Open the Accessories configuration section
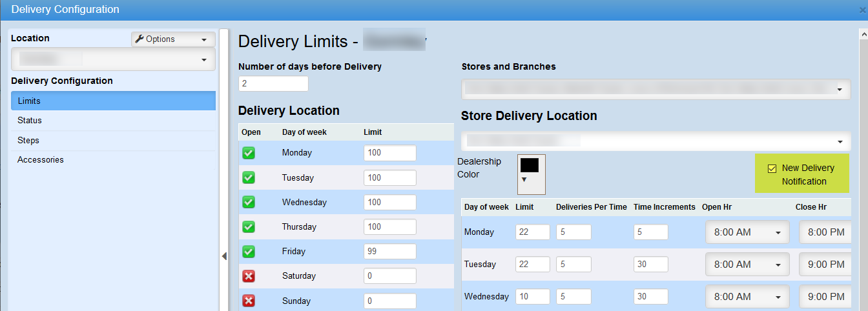Screen dimensions: 868x311 (x=113, y=160)
